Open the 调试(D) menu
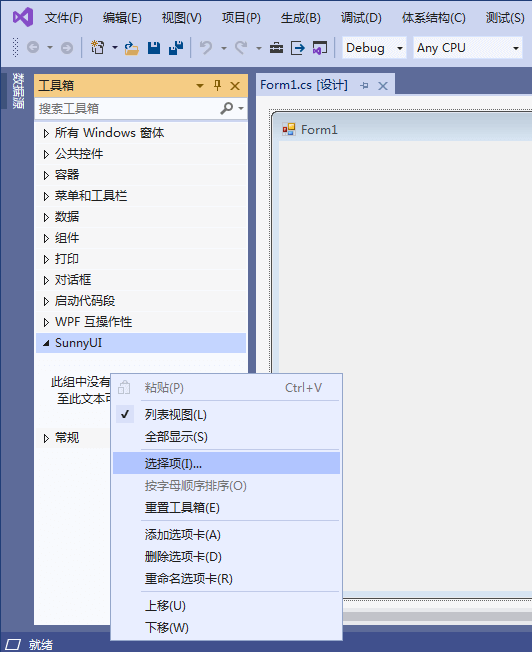 point(361,18)
